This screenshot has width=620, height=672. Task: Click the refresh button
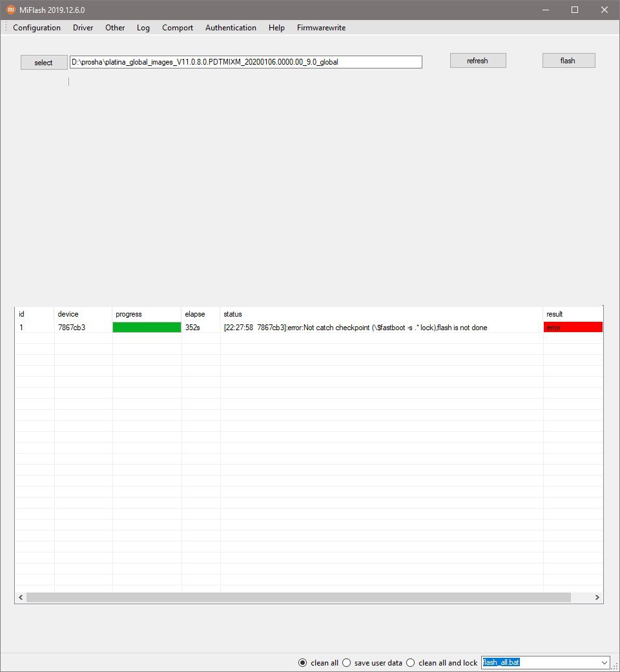(478, 61)
